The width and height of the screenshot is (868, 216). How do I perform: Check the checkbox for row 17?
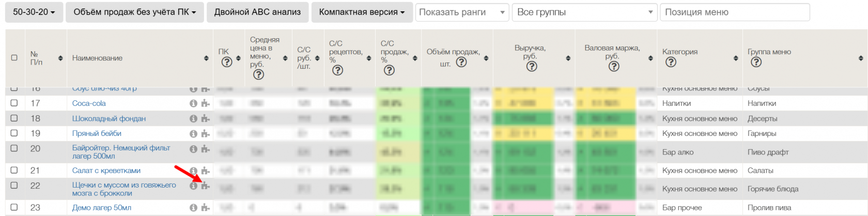[x=14, y=103]
